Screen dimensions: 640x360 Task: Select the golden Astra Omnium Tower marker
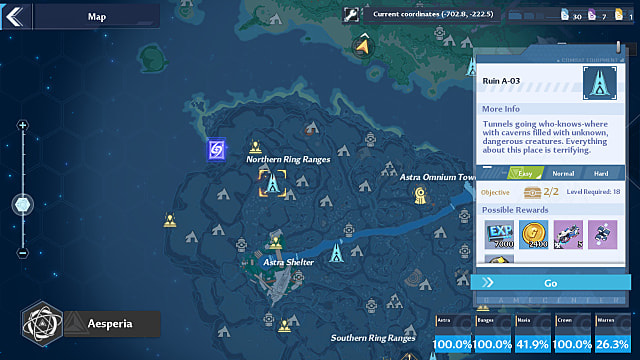pyautogui.click(x=420, y=195)
